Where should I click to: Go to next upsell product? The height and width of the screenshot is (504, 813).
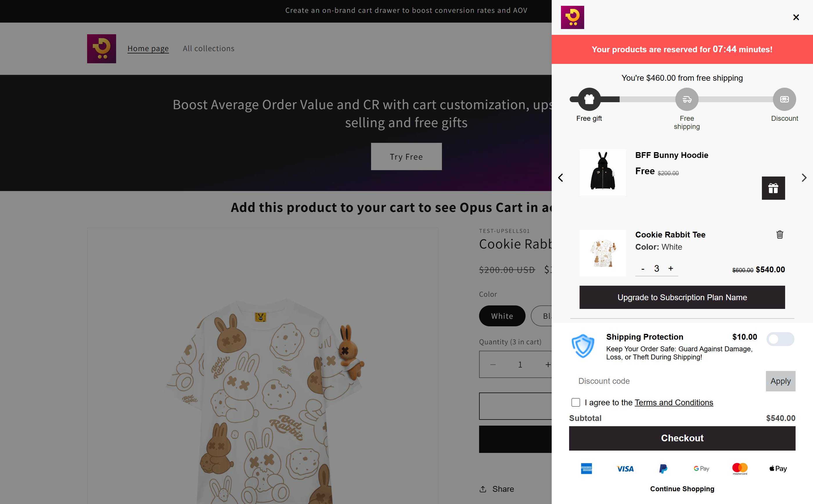click(x=804, y=178)
